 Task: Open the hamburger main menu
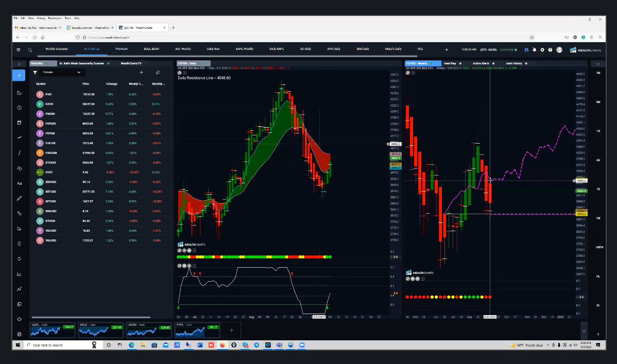tap(18, 49)
